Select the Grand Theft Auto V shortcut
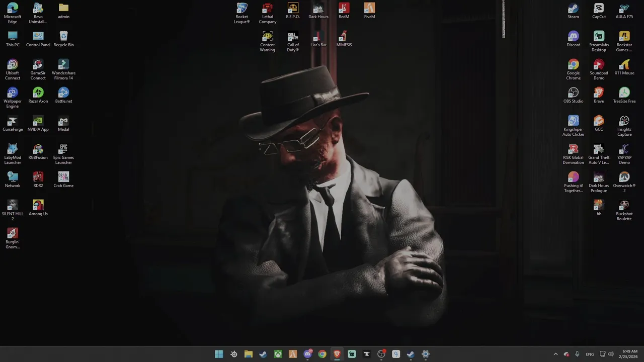 (x=599, y=154)
